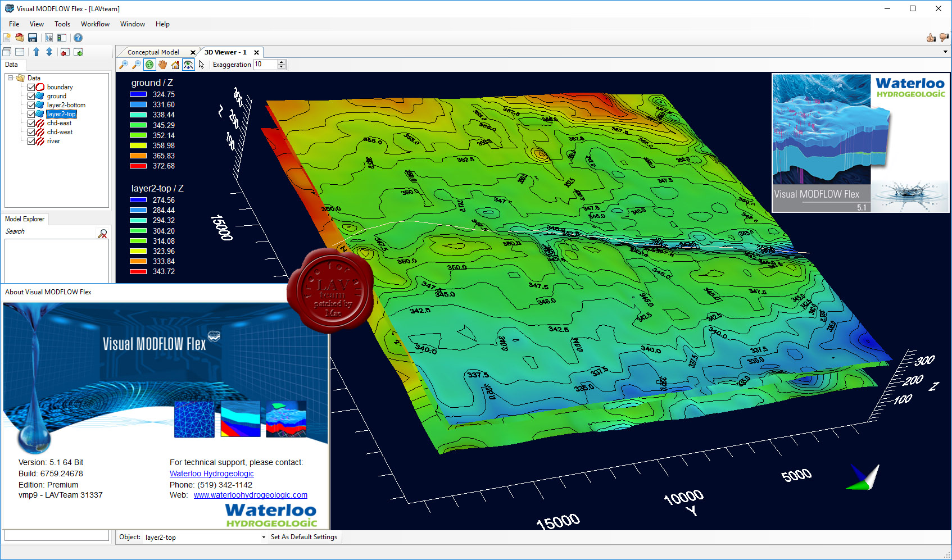The height and width of the screenshot is (560, 952).
Task: Click the New Project icon
Action: pos(7,38)
